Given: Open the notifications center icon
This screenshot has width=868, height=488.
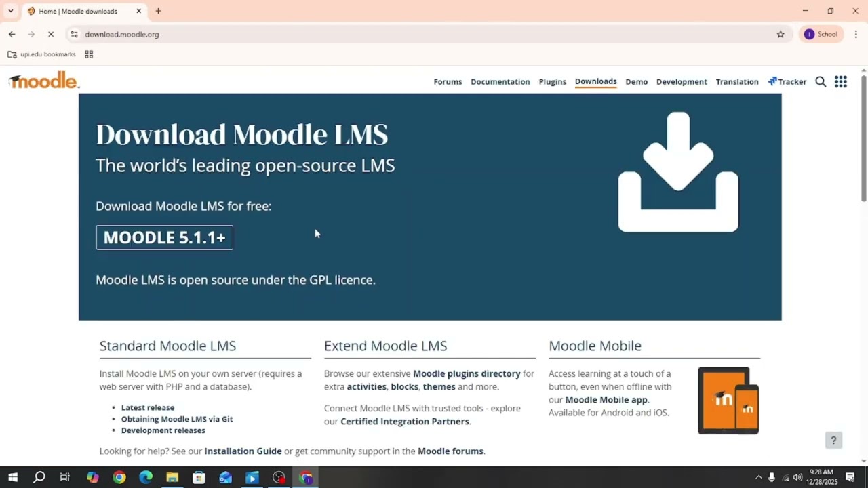Looking at the screenshot, I should point(850,478).
